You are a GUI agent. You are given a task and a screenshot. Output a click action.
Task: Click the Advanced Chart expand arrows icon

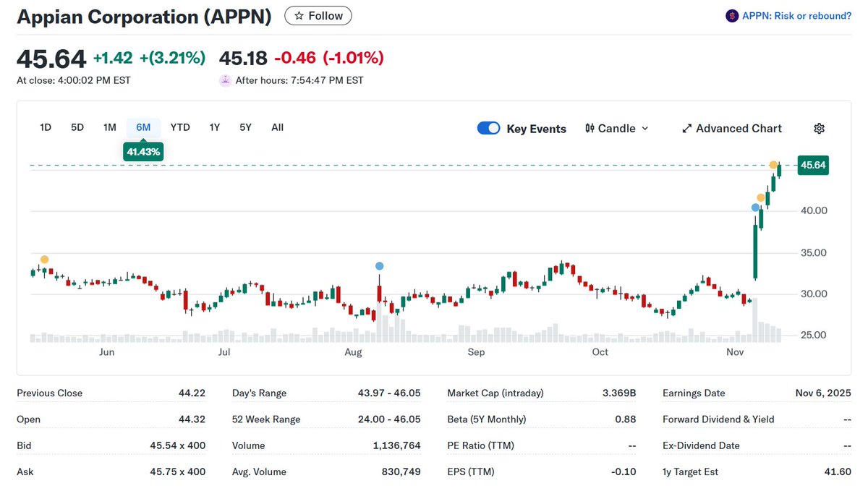click(687, 128)
